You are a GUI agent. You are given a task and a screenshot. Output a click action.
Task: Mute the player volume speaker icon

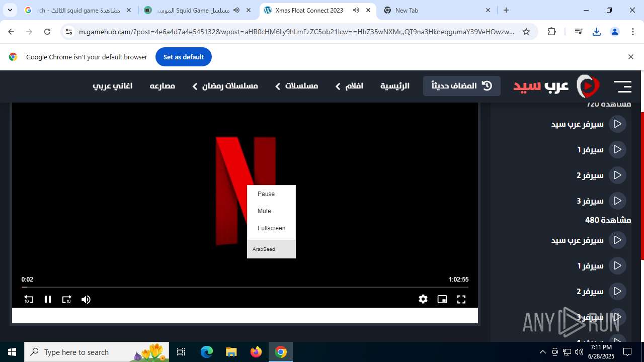pos(86,299)
